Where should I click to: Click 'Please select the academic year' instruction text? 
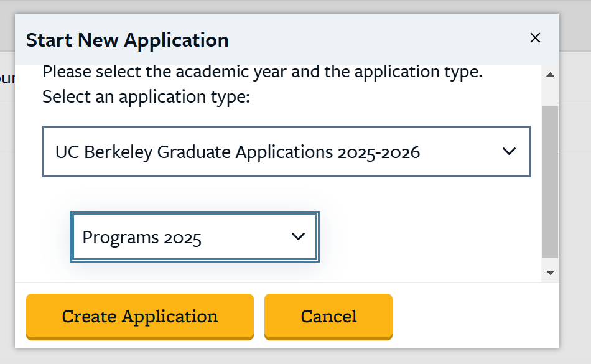pyautogui.click(x=263, y=72)
